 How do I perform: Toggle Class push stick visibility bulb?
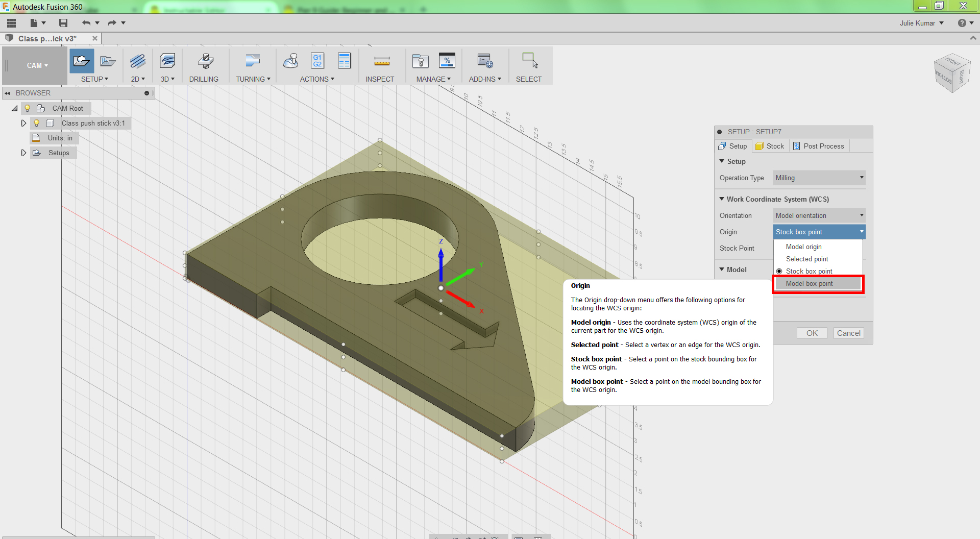37,123
